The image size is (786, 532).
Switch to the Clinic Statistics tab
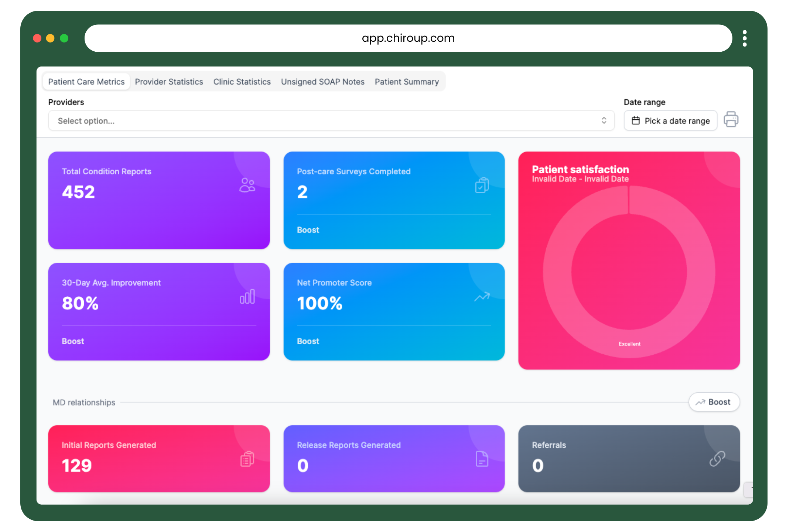click(242, 82)
